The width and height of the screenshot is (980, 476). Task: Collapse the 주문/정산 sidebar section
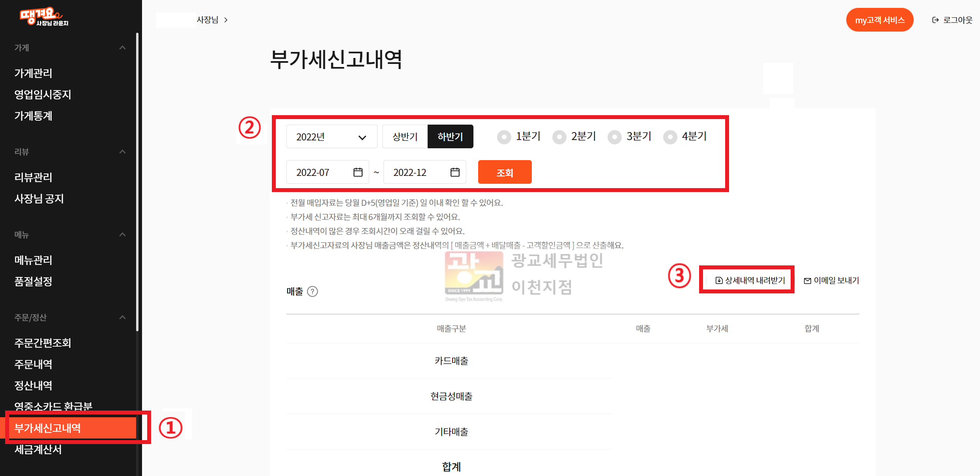click(122, 317)
